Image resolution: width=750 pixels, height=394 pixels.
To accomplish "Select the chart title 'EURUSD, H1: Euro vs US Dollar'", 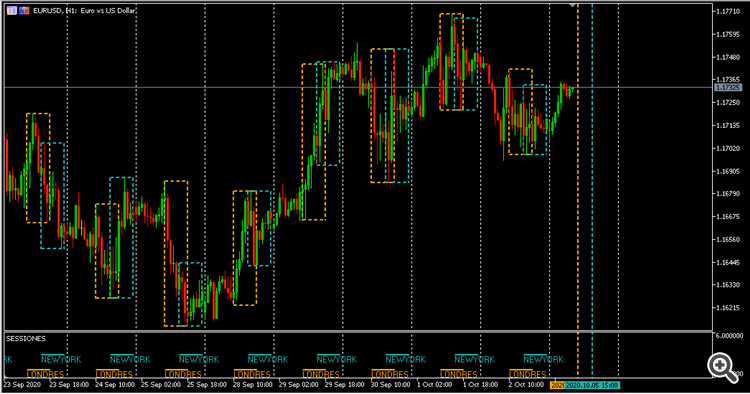I will [x=84, y=11].
